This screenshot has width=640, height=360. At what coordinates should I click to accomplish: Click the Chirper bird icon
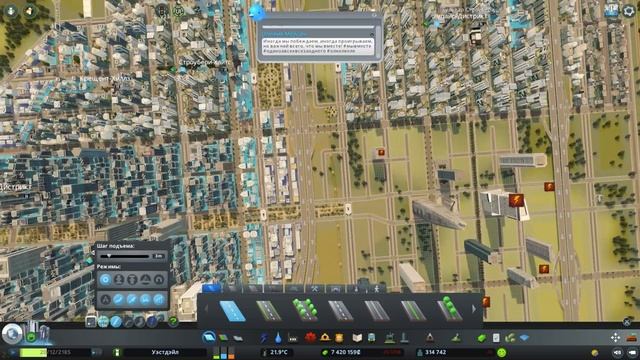(257, 13)
